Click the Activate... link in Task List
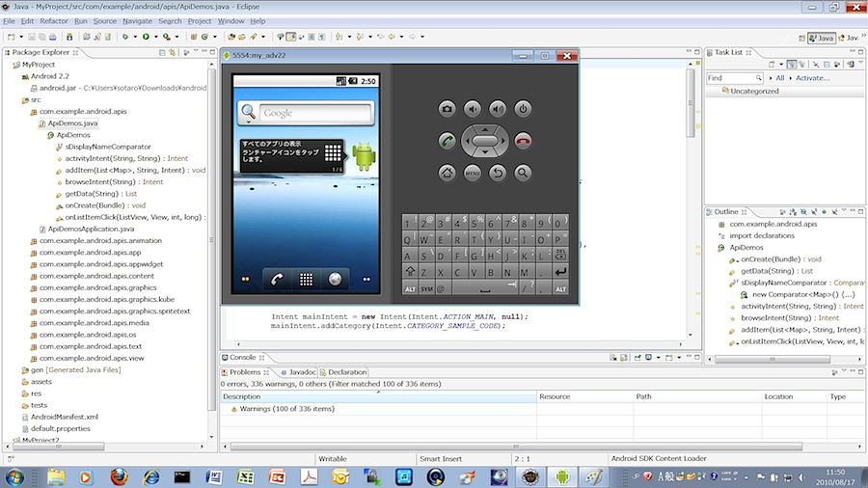The image size is (868, 488). [x=811, y=78]
